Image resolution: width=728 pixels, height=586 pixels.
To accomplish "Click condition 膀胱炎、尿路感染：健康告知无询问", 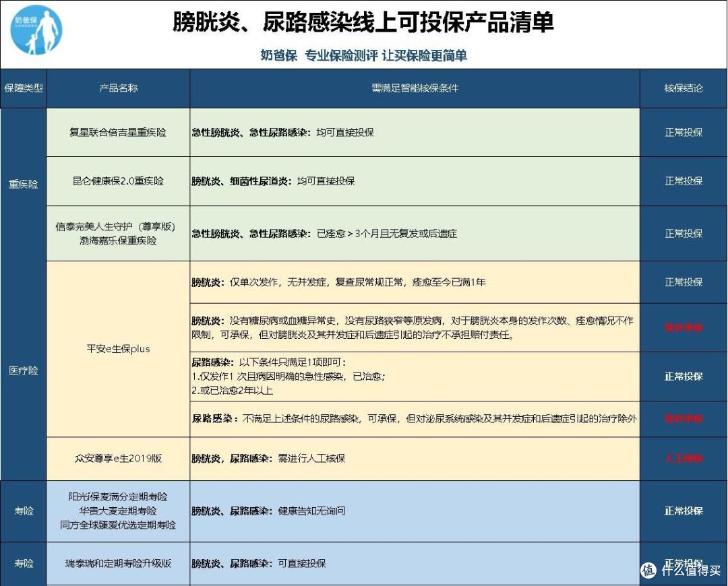I will click(268, 511).
